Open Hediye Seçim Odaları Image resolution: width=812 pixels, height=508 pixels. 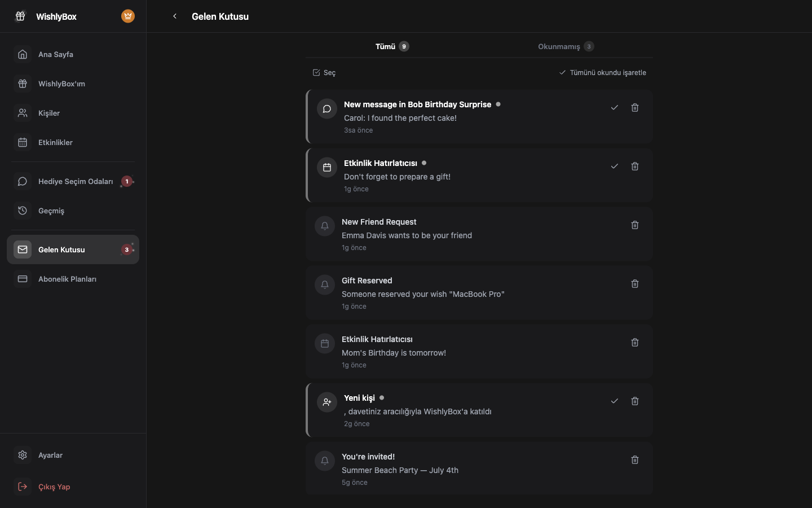73,181
